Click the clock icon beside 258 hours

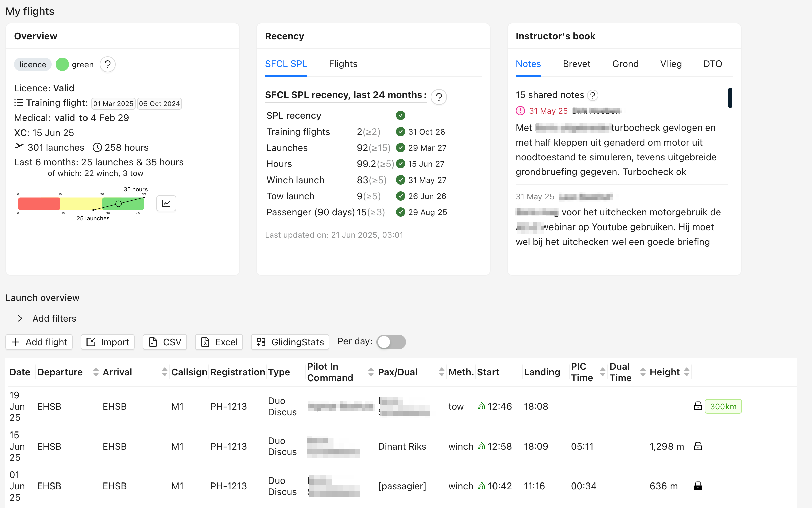[x=97, y=148]
